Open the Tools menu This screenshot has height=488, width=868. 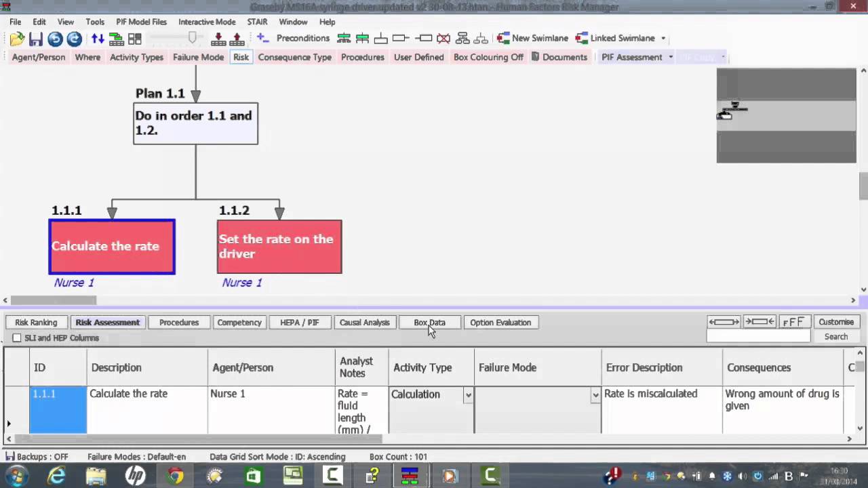click(x=95, y=22)
